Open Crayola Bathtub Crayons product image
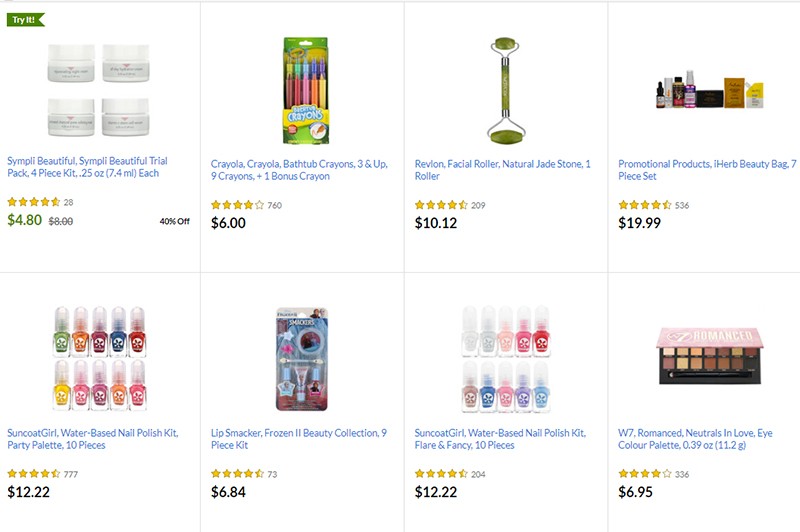 (x=304, y=91)
